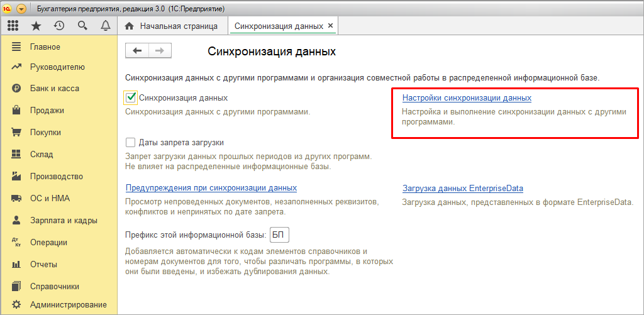The height and width of the screenshot is (315, 644).
Task: Click the home icon on Начальная страница
Action: coord(130,26)
